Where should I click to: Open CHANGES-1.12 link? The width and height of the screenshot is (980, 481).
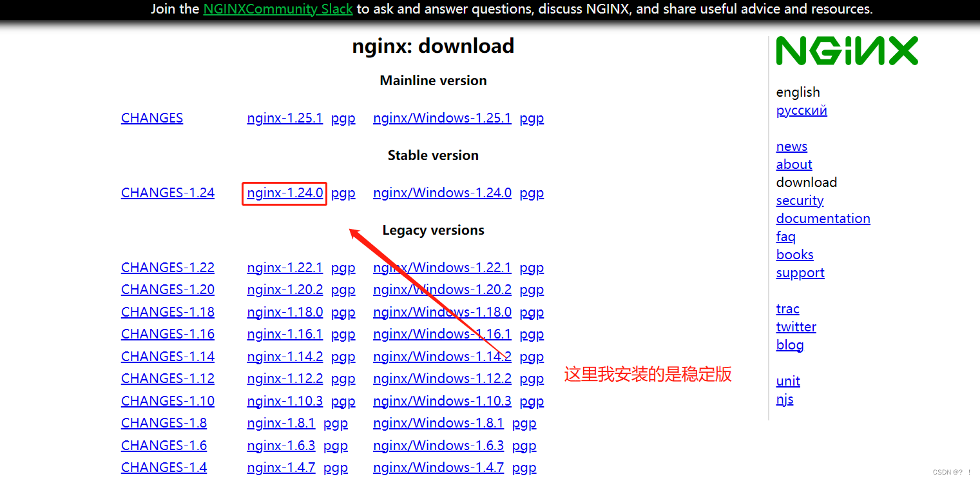(168, 378)
